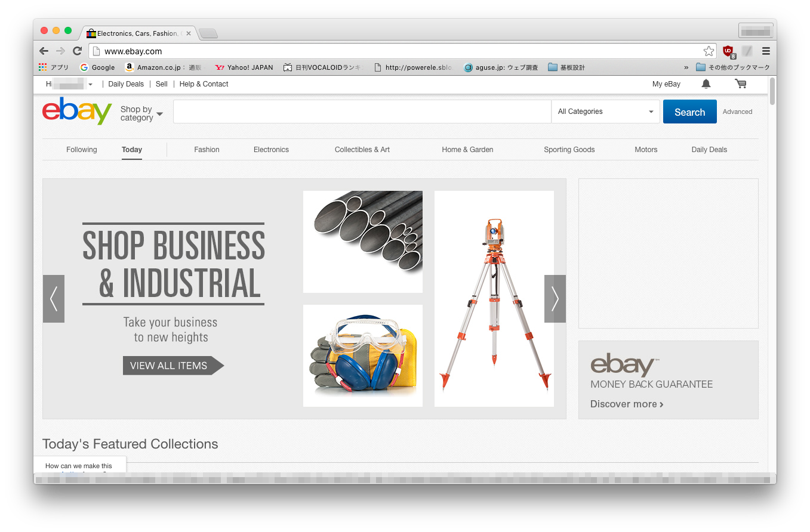Open the Sporting Goods tab
Viewport: 810px width, 532px height.
(x=569, y=150)
